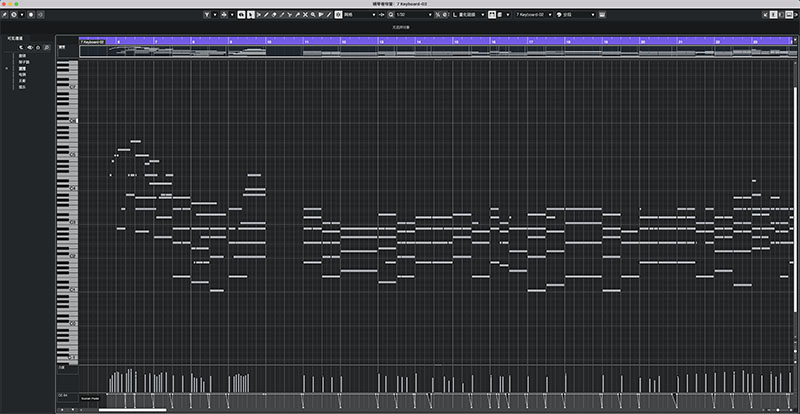Click the grid type icon beside snap dropdown
Screen dimensions: 800x414
tap(382, 15)
